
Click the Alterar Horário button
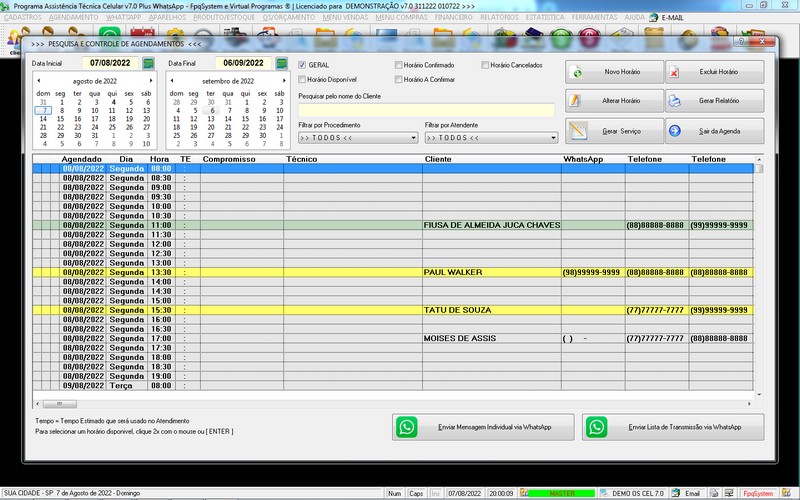614,101
